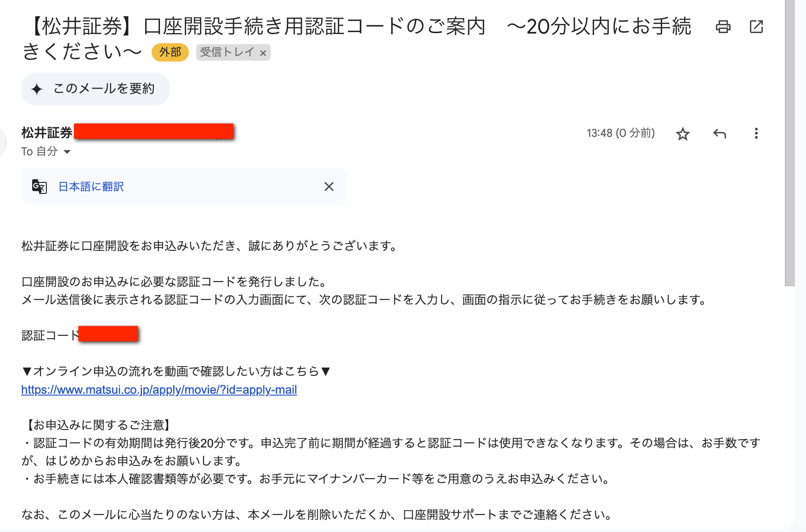Click the 日本語に翻訳 translate option
This screenshot has height=532, width=806.
coord(90,187)
